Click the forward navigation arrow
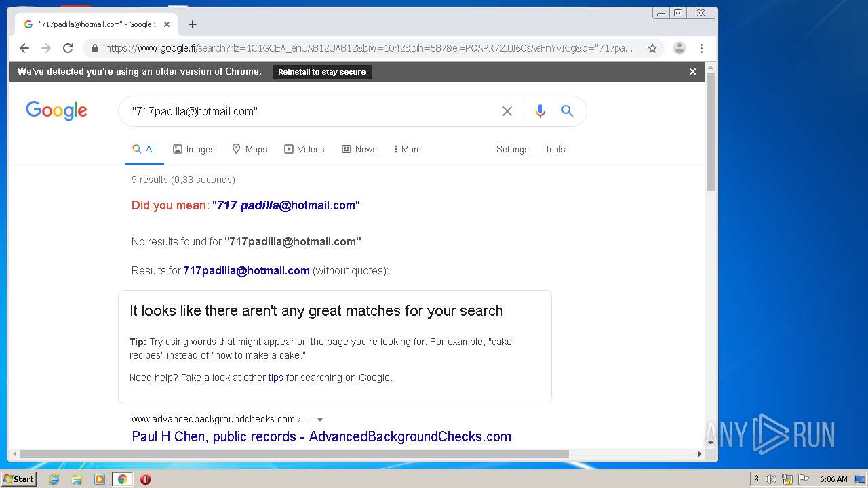The width and height of the screenshot is (868, 488). [46, 48]
